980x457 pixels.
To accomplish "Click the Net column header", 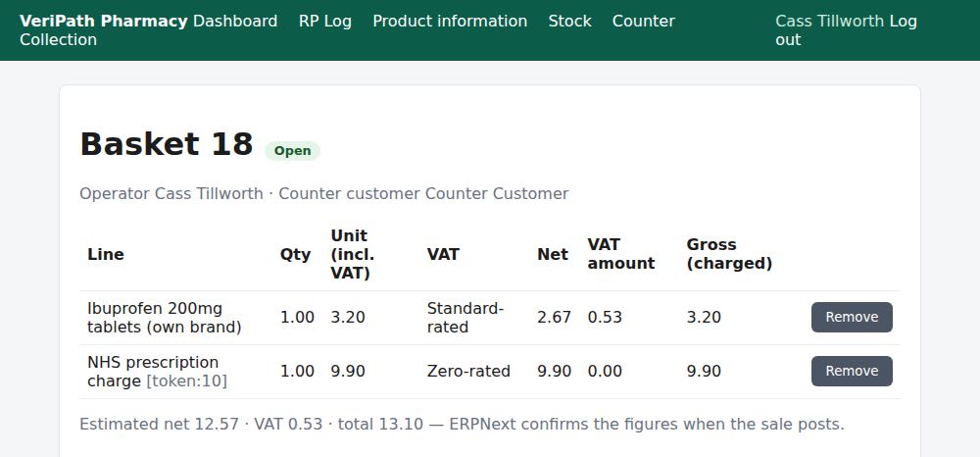I will point(553,254).
